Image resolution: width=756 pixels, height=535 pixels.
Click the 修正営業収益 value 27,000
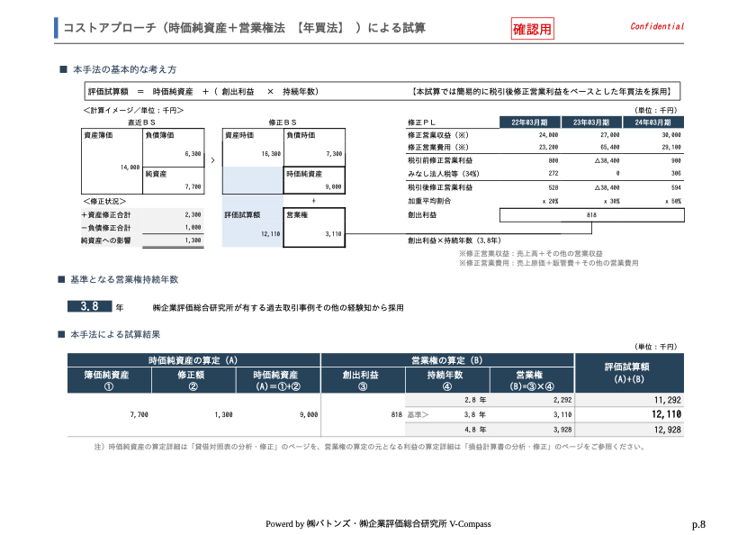[x=610, y=135]
